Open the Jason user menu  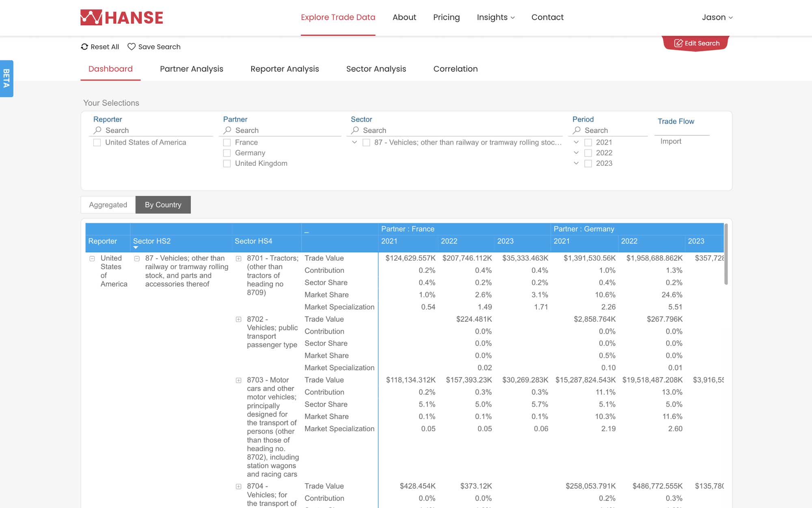coord(717,17)
